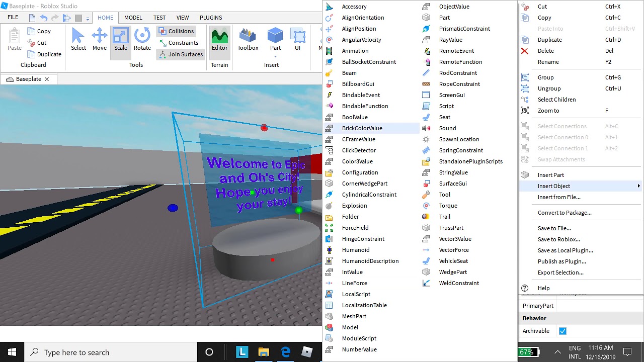Screen dimensions: 644x362
Task: Open the Toolbox panel
Action: (x=248, y=39)
